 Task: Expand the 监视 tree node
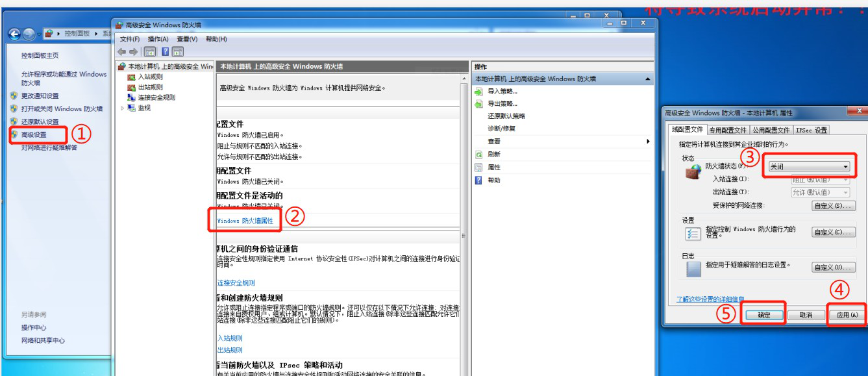123,108
